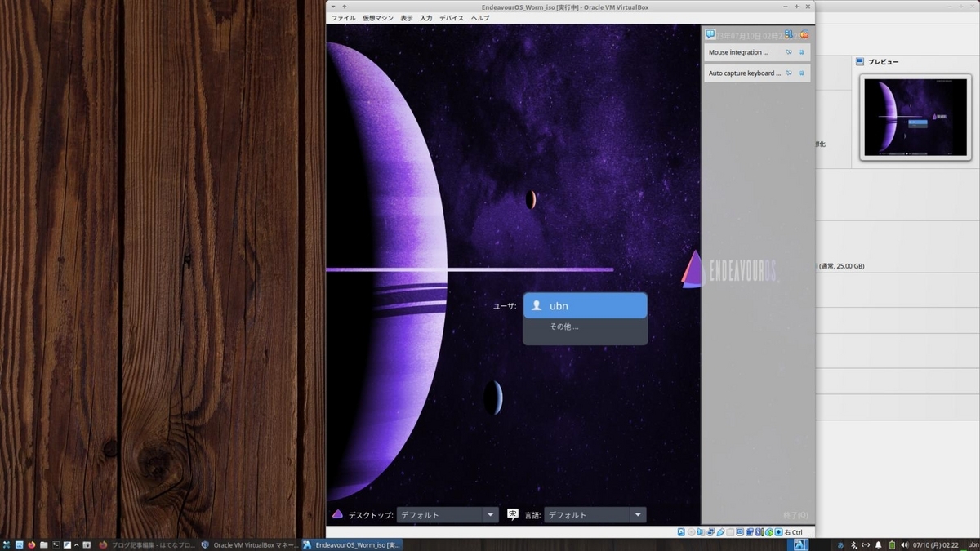The image size is (980, 551).
Task: Open the デバイス menu
Action: click(452, 18)
